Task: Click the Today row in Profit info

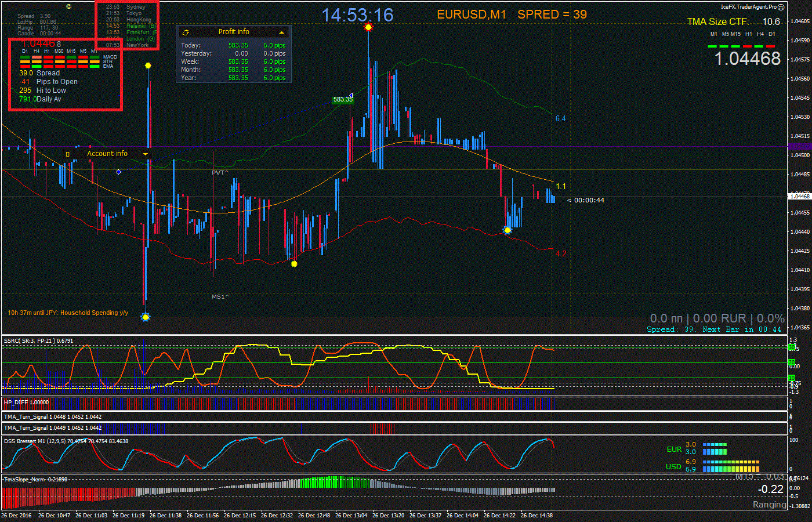Action: click(233, 45)
